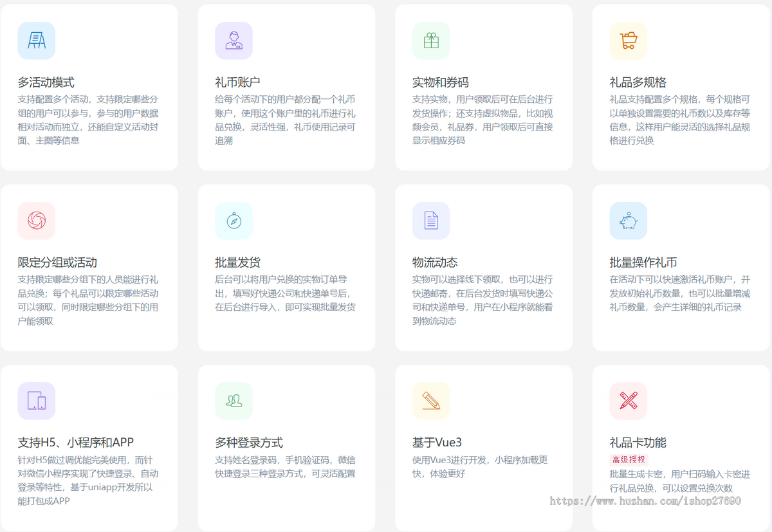The height and width of the screenshot is (532, 772).
Task: Click the 多活动模式 heading
Action: (x=46, y=82)
